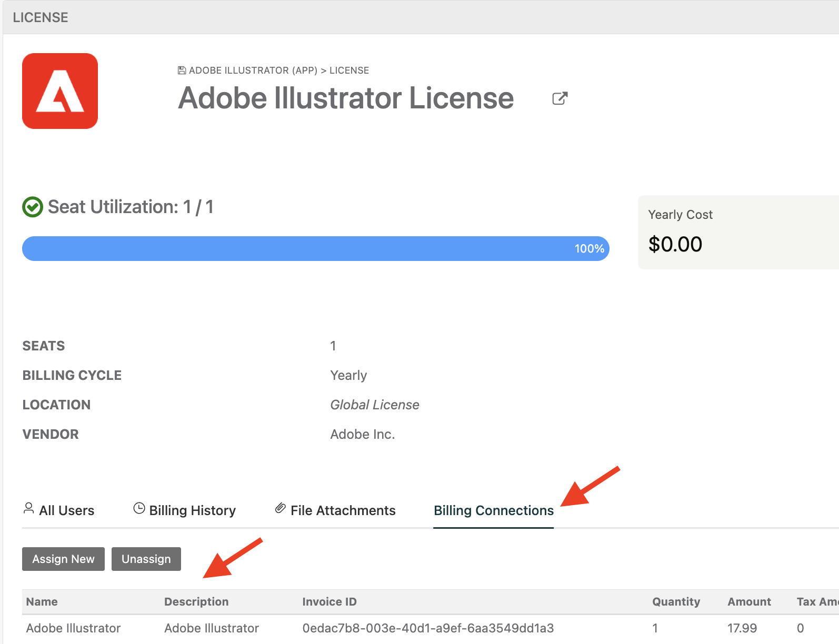The height and width of the screenshot is (644, 839).
Task: Click the green Seat Utilization checkmark icon
Action: click(x=33, y=207)
